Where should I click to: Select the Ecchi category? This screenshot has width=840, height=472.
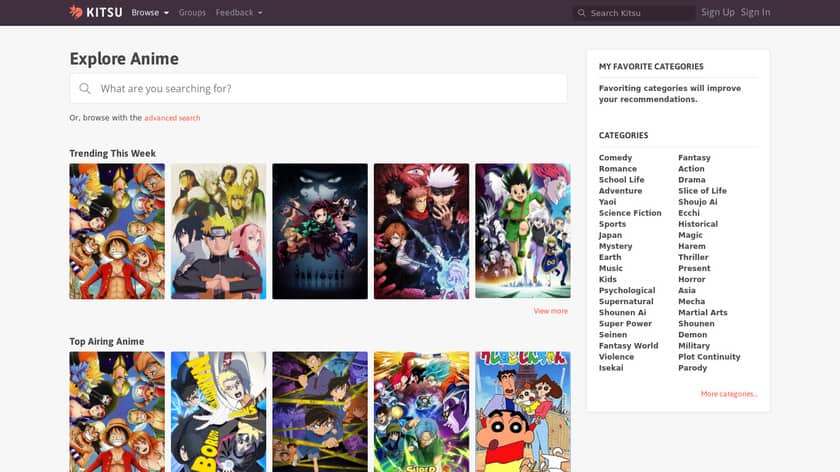[689, 213]
